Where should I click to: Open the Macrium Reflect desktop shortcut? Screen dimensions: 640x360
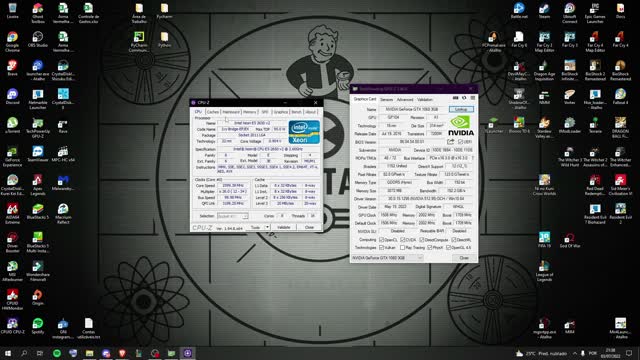63,214
